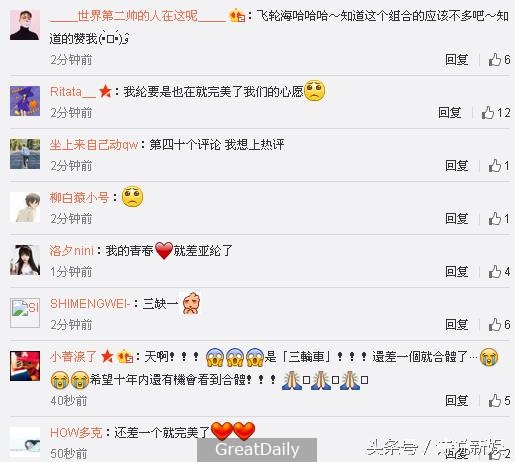
Task: Open 洛夕nini's avatar thumbnail
Action: 25,260
